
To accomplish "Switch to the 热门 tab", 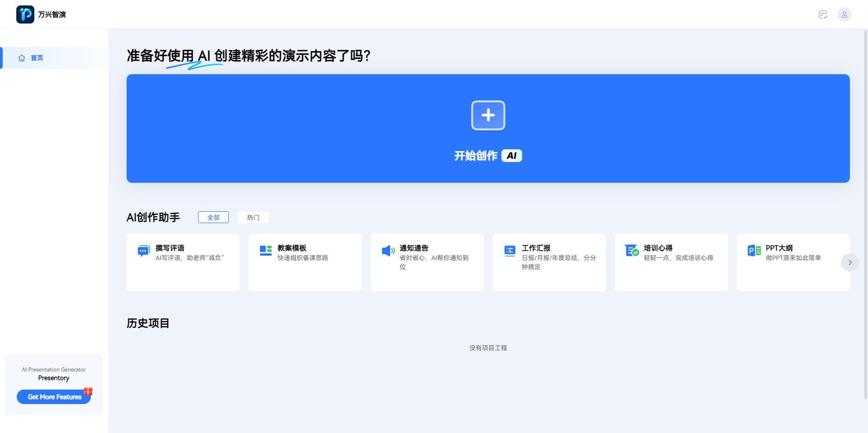I will pos(253,217).
